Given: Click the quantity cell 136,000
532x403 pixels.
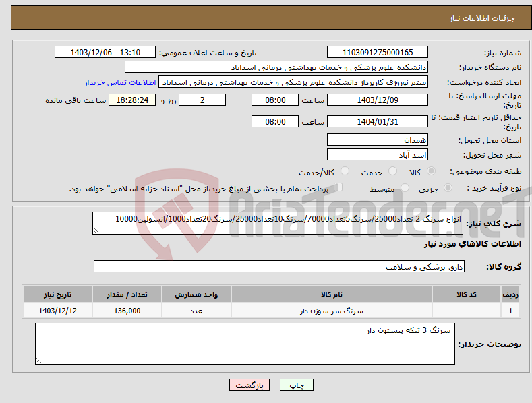Looking at the screenshot, I should 127,311.
